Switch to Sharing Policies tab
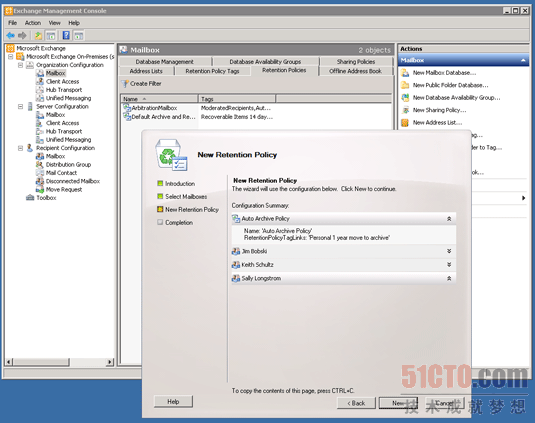 (x=356, y=62)
